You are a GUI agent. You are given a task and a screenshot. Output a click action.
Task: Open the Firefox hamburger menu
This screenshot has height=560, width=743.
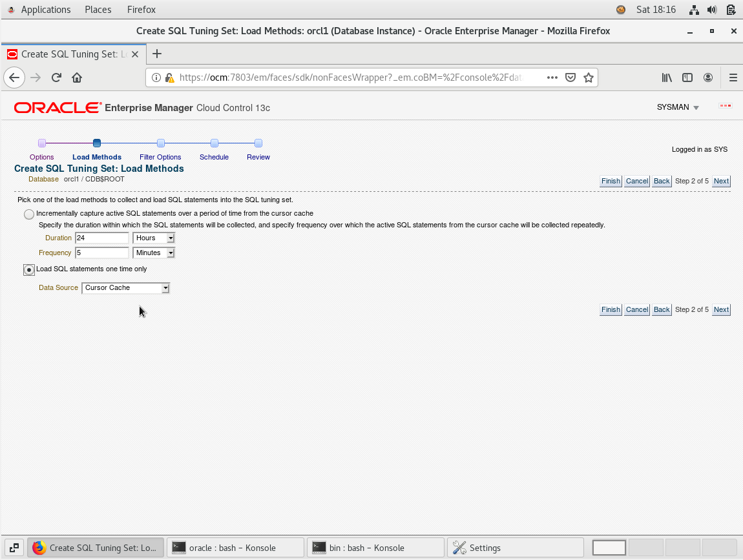(733, 78)
